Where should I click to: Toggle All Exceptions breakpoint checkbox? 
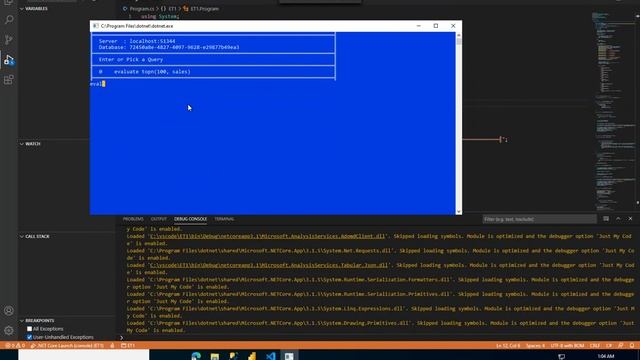pyautogui.click(x=29, y=329)
